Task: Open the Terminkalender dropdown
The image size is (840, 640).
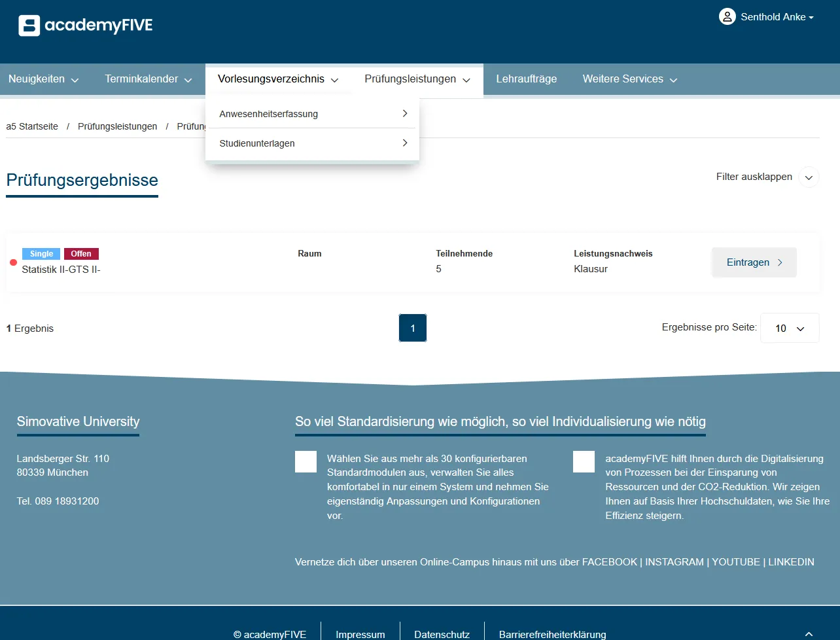Action: [x=149, y=79]
